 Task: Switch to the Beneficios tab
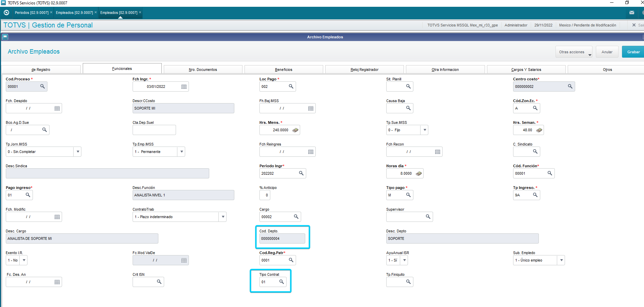coord(284,70)
